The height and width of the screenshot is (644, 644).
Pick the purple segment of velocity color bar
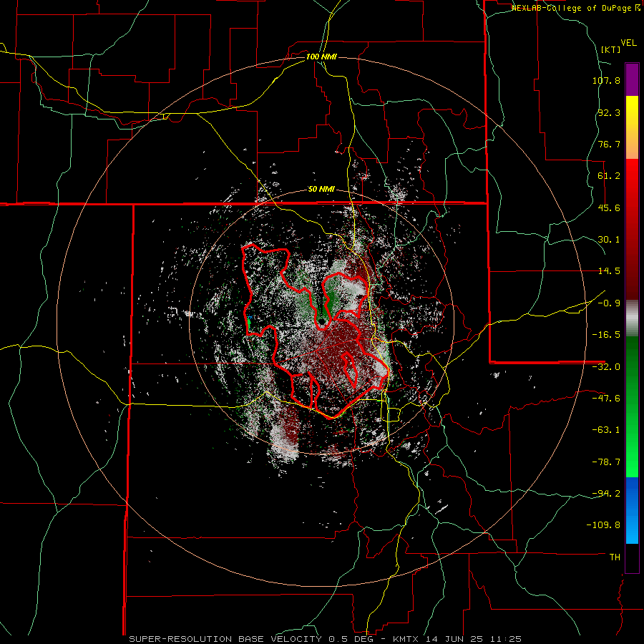click(x=632, y=79)
